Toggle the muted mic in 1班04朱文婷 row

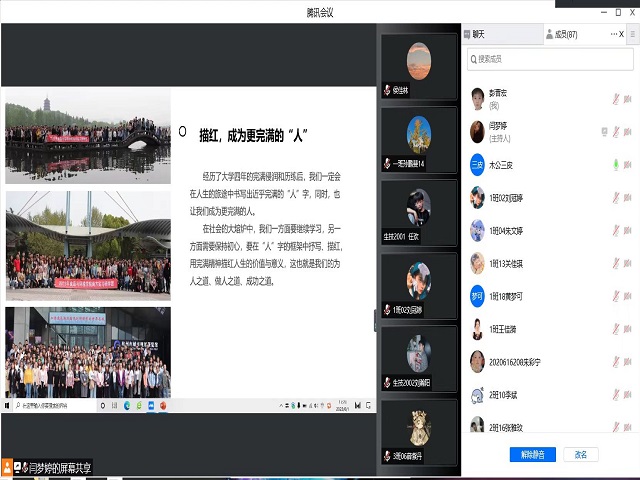click(x=616, y=231)
